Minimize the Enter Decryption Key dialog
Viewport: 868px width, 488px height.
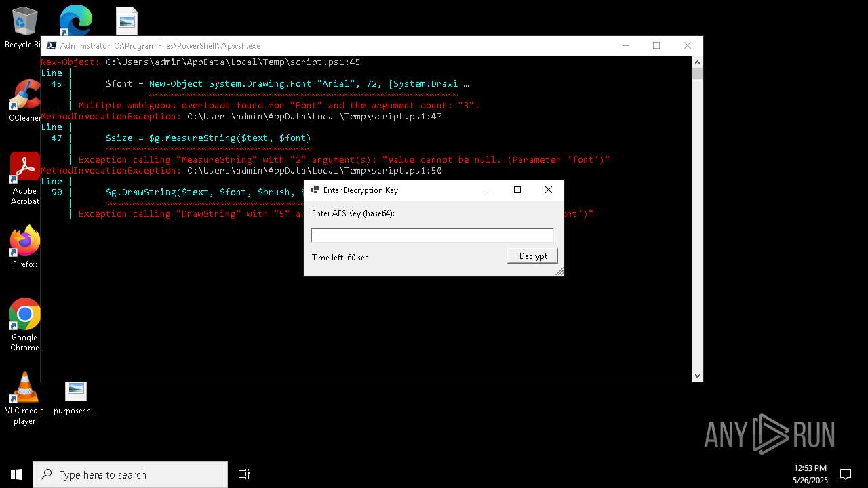[487, 190]
